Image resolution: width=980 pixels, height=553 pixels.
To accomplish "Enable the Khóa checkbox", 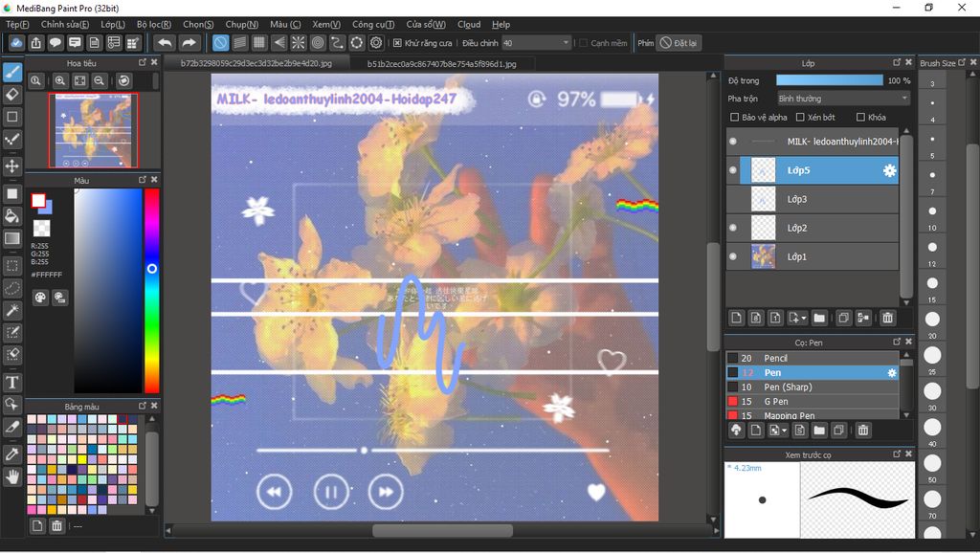I will pyautogui.click(x=860, y=117).
